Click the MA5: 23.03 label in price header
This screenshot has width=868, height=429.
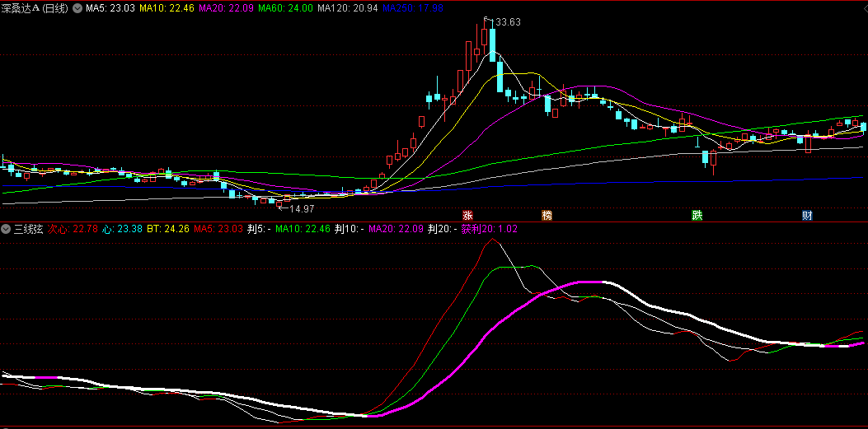[x=110, y=8]
